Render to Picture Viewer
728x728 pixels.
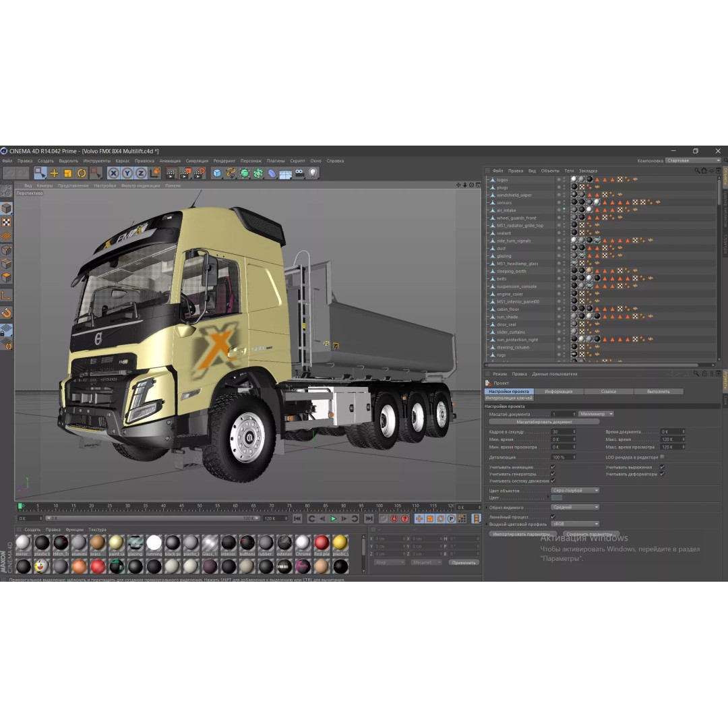pyautogui.click(x=185, y=174)
